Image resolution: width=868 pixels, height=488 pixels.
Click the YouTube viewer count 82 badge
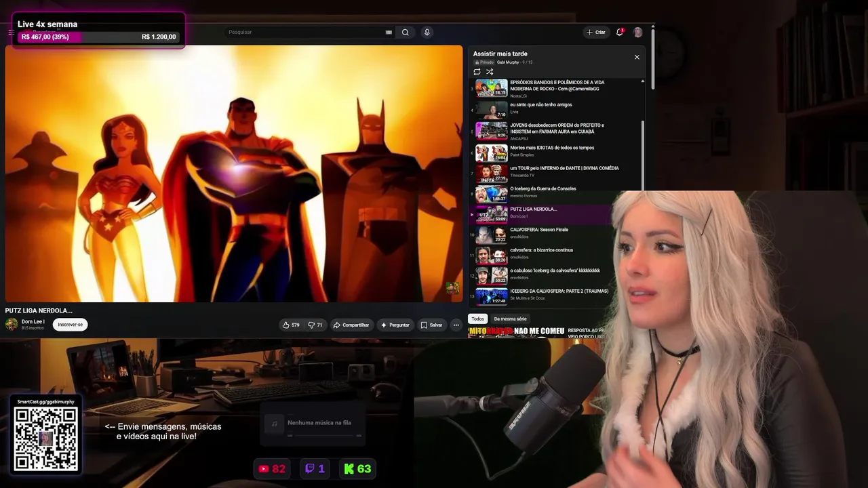(272, 468)
